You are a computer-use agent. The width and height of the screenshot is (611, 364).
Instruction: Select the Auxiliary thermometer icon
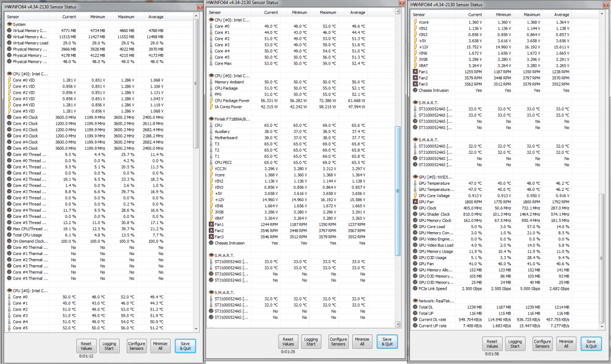click(x=211, y=131)
